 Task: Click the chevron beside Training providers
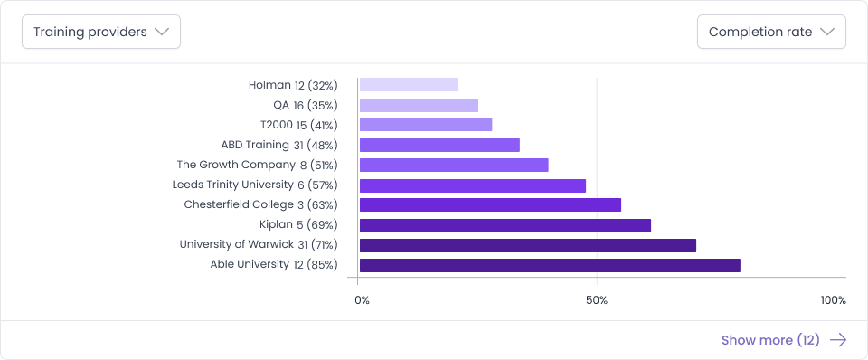(162, 33)
